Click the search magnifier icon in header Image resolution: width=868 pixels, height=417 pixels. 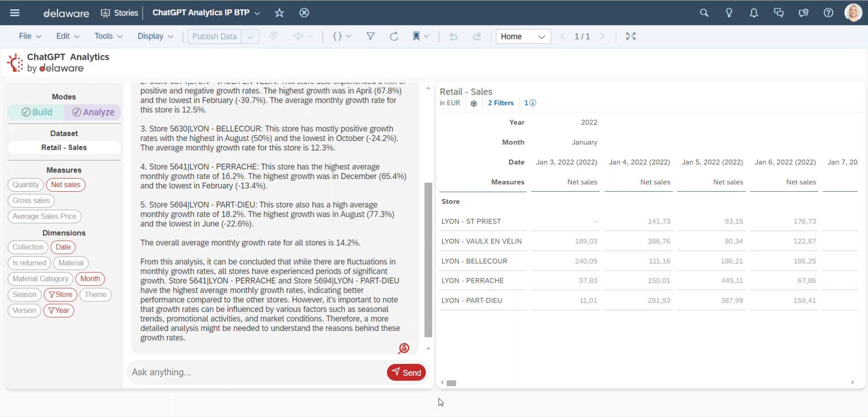pyautogui.click(x=704, y=13)
